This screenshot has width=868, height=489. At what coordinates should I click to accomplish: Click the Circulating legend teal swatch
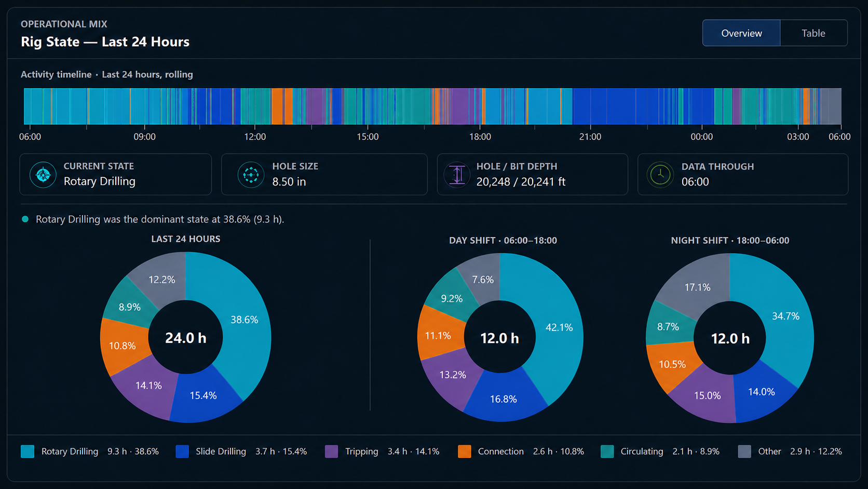(607, 451)
